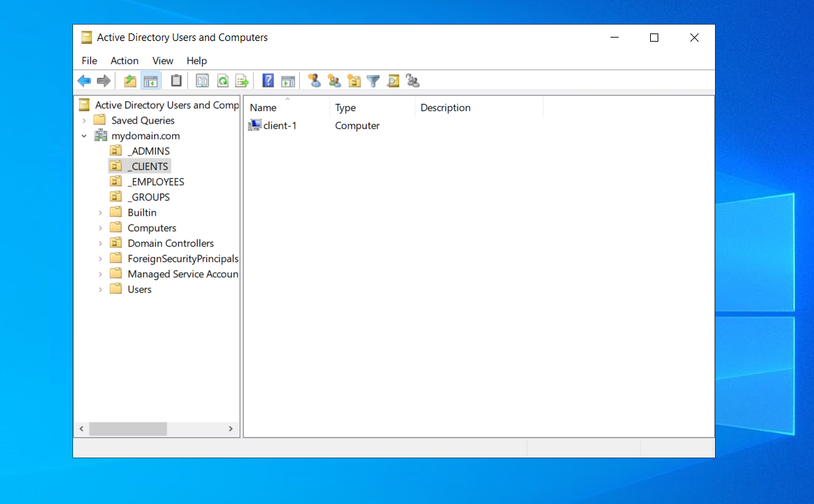The image size is (814, 504).
Task: Select the client-1 row name
Action: [x=280, y=126]
